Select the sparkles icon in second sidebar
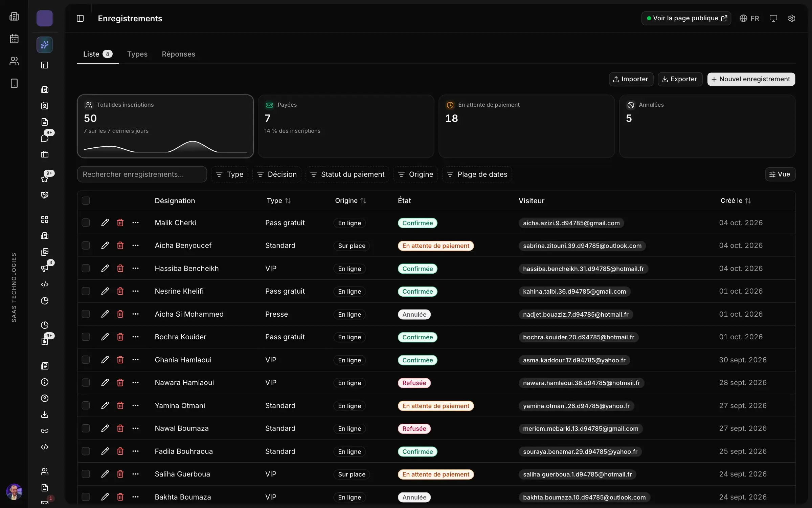This screenshot has height=508, width=812. (x=45, y=45)
